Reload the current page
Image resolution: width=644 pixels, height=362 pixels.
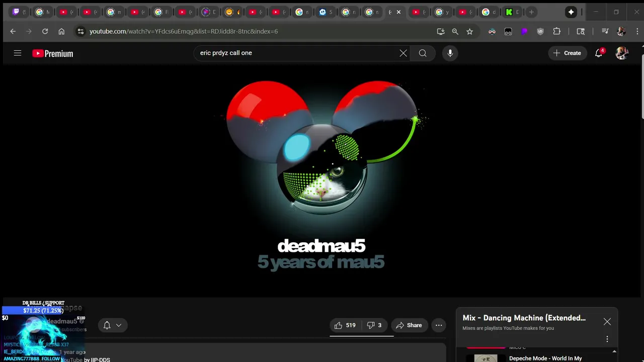45,31
